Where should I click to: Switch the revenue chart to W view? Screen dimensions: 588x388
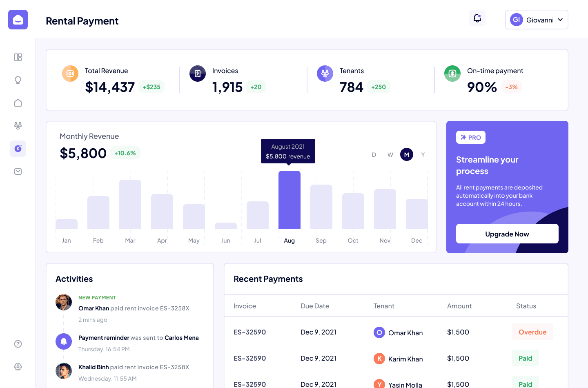click(390, 154)
